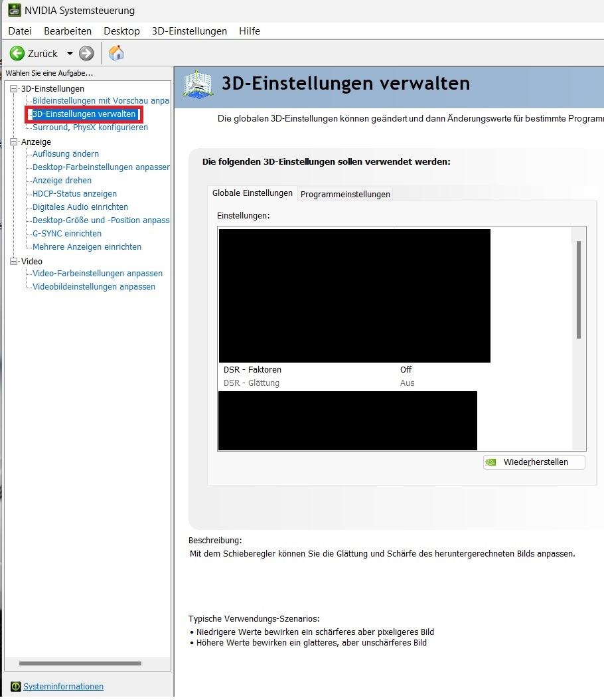This screenshot has width=604, height=700.
Task: Open the Systeminformationen link
Action: click(63, 686)
